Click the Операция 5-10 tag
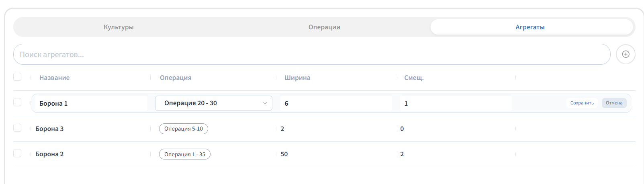The width and height of the screenshot is (644, 184). coord(184,129)
